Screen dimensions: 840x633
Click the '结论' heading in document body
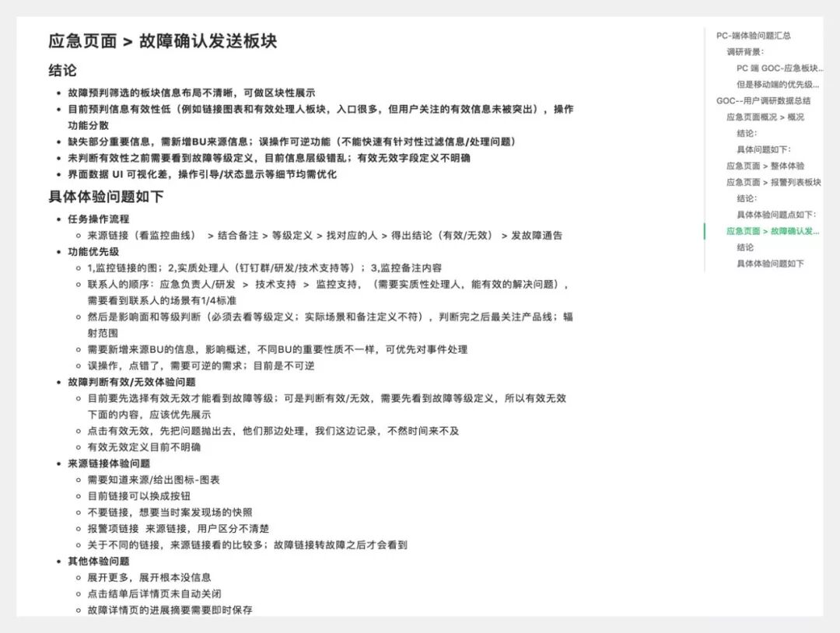click(x=62, y=70)
